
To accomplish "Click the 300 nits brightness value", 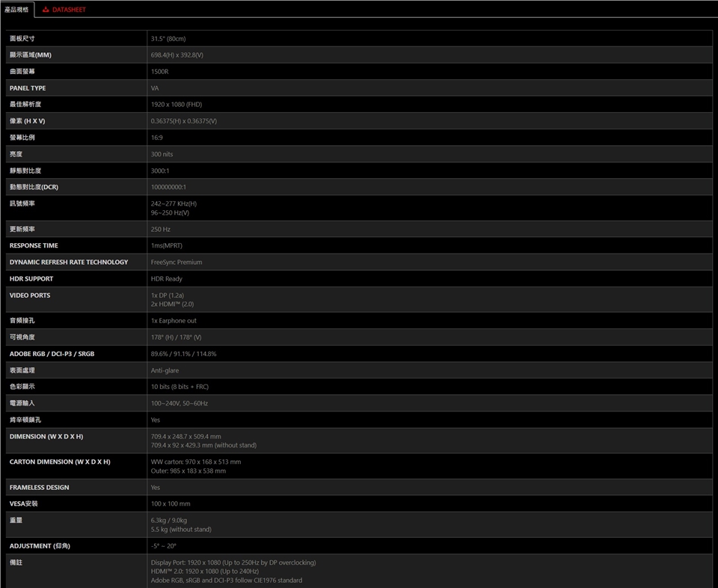I will pyautogui.click(x=162, y=154).
